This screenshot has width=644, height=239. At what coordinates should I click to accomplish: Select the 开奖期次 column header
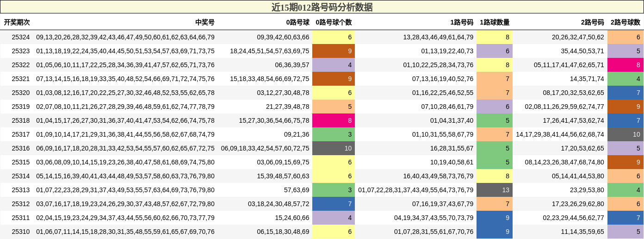pyautogui.click(x=17, y=22)
